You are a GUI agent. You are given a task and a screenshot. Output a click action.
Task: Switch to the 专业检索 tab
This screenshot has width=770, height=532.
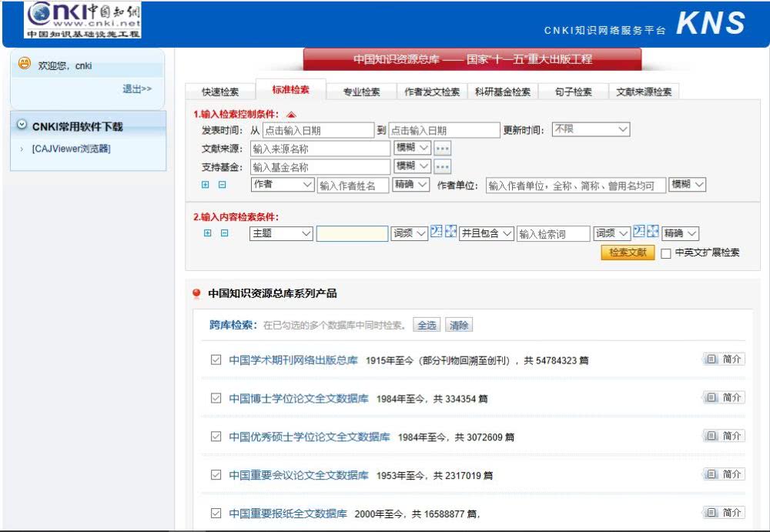(363, 90)
